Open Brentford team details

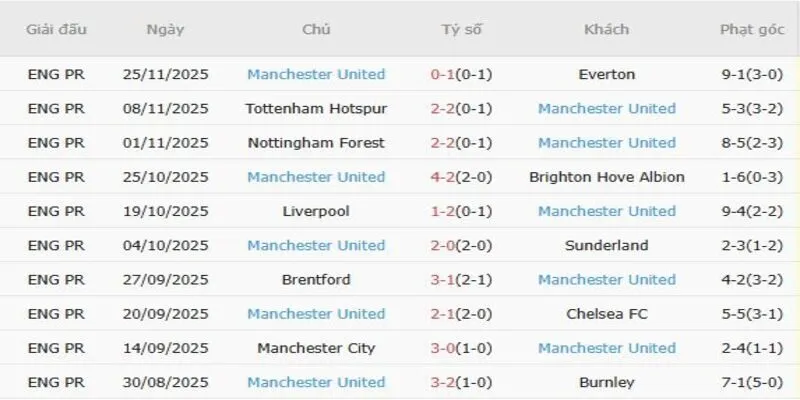pos(316,279)
